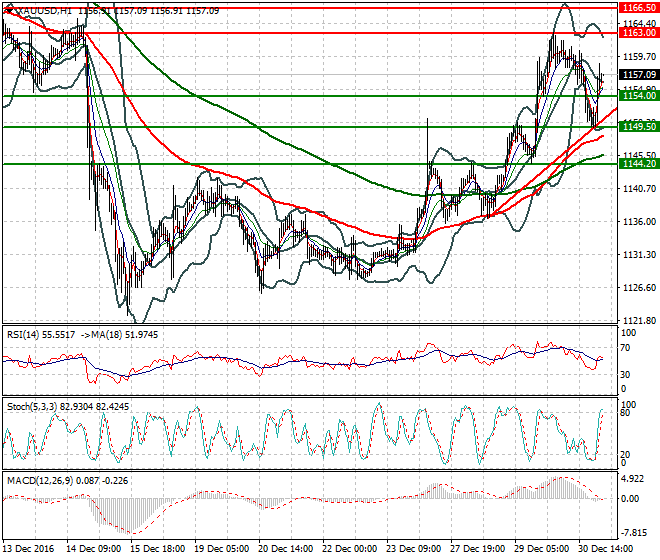Click the Stochastic scale value 20
Image resolution: width=660 pixels, height=560 pixels.
click(x=626, y=455)
